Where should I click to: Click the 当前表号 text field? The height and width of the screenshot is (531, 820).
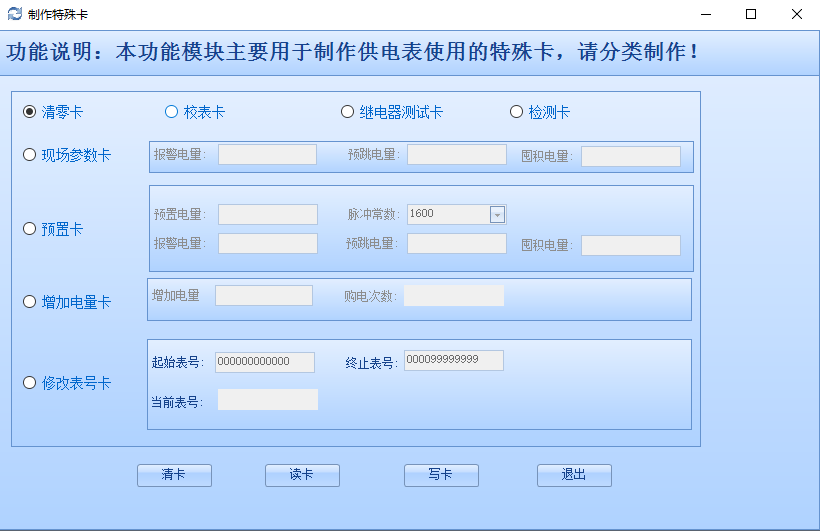[x=268, y=400]
